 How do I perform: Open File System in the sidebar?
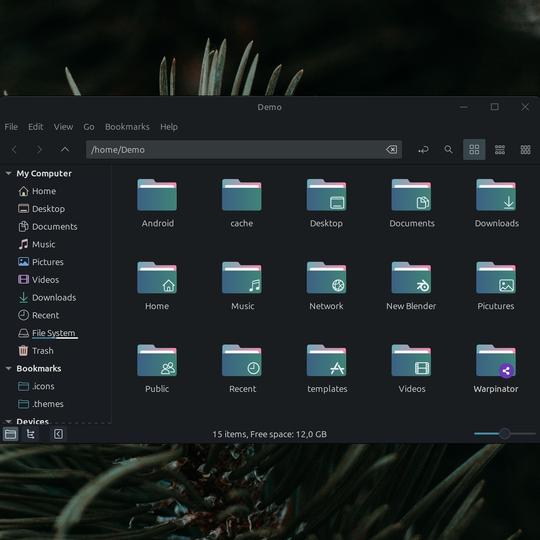[48, 333]
